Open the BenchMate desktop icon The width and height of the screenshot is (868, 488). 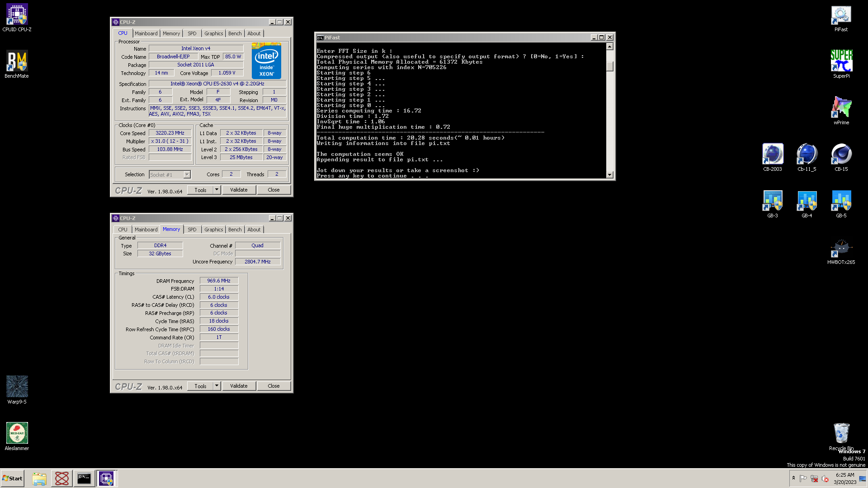click(17, 64)
